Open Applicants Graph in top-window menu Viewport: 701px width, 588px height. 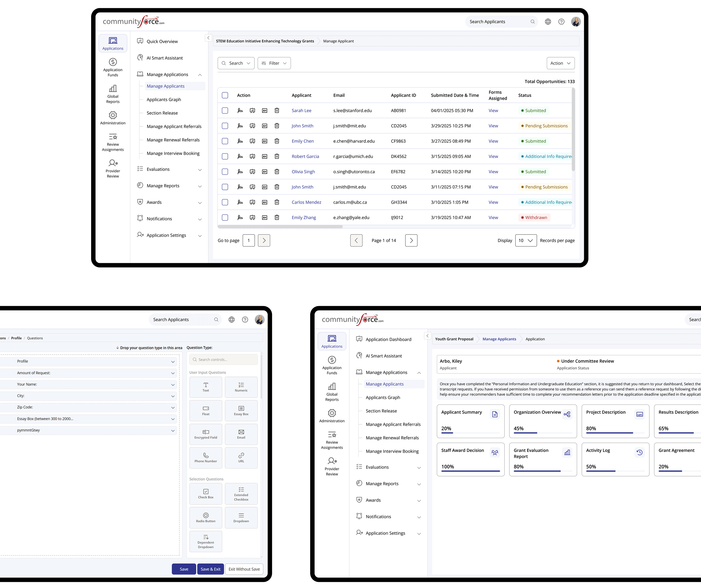164,100
